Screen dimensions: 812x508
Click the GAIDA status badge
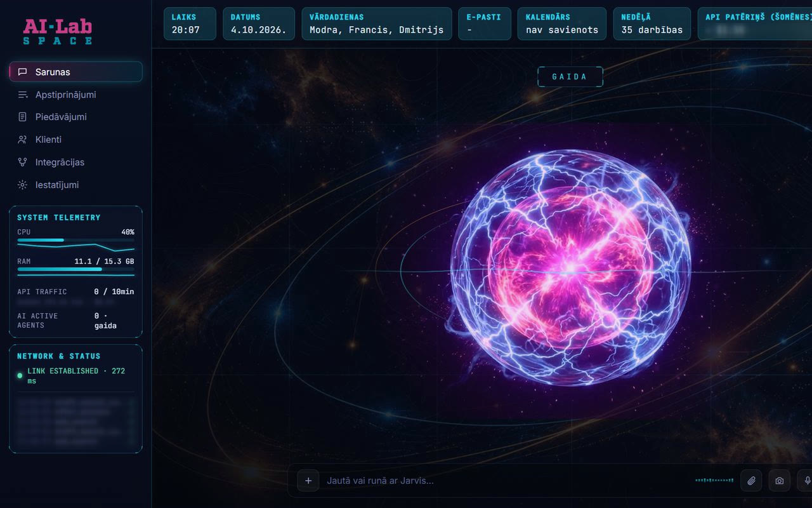[570, 77]
